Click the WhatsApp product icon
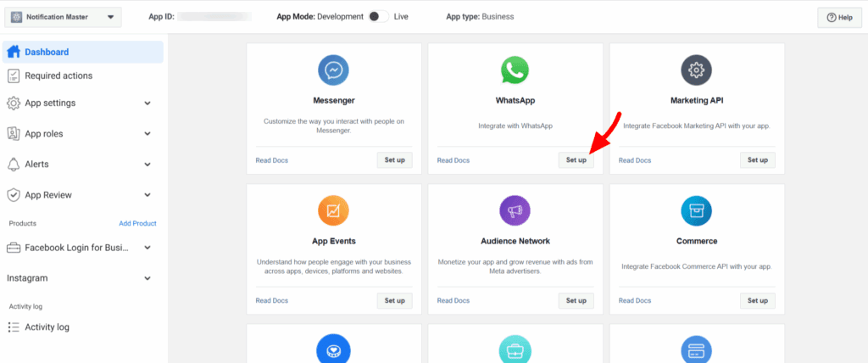The image size is (868, 363). pos(515,70)
